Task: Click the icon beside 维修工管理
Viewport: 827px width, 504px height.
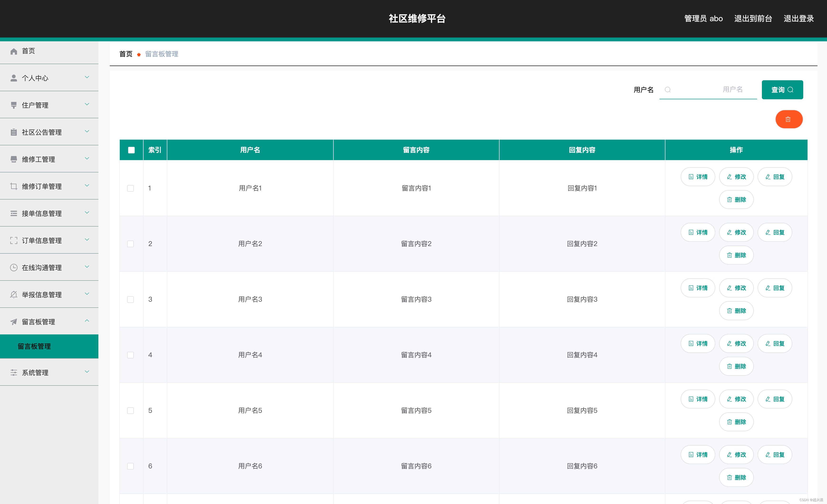Action: click(x=14, y=159)
